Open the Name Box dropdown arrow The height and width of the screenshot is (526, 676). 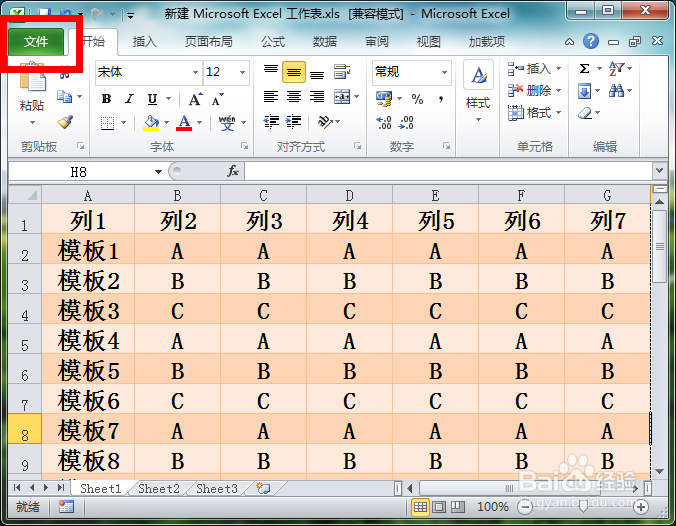(x=158, y=172)
